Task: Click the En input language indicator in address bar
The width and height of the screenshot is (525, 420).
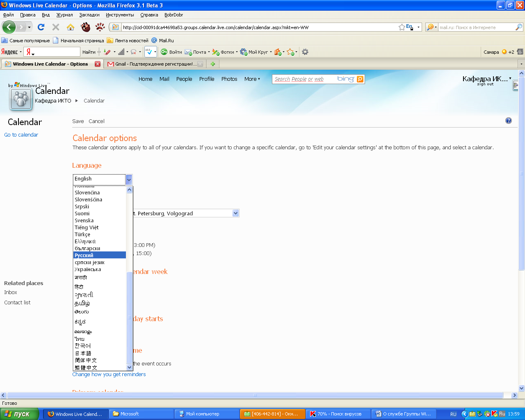Action: (409, 27)
